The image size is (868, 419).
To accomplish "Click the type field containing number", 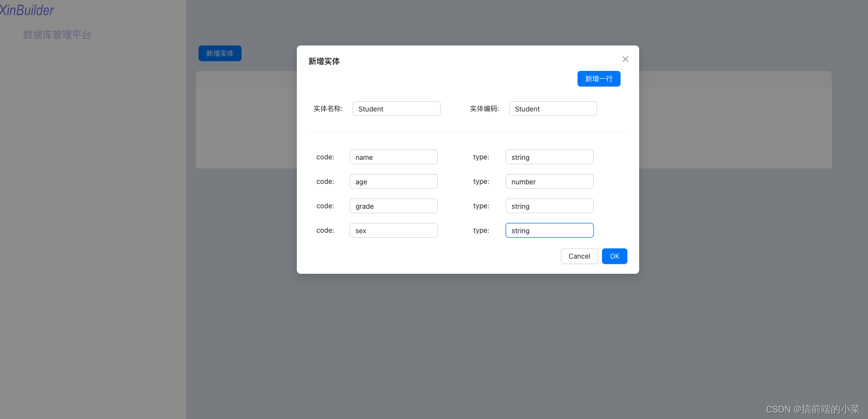I will tap(549, 181).
